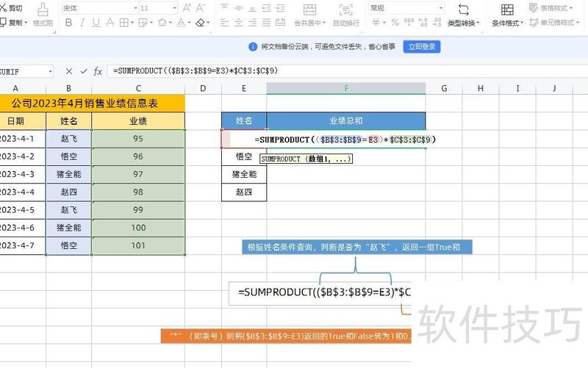Select the Format Painter (格式刷) brush
This screenshot has height=368, width=588.
coord(43,15)
